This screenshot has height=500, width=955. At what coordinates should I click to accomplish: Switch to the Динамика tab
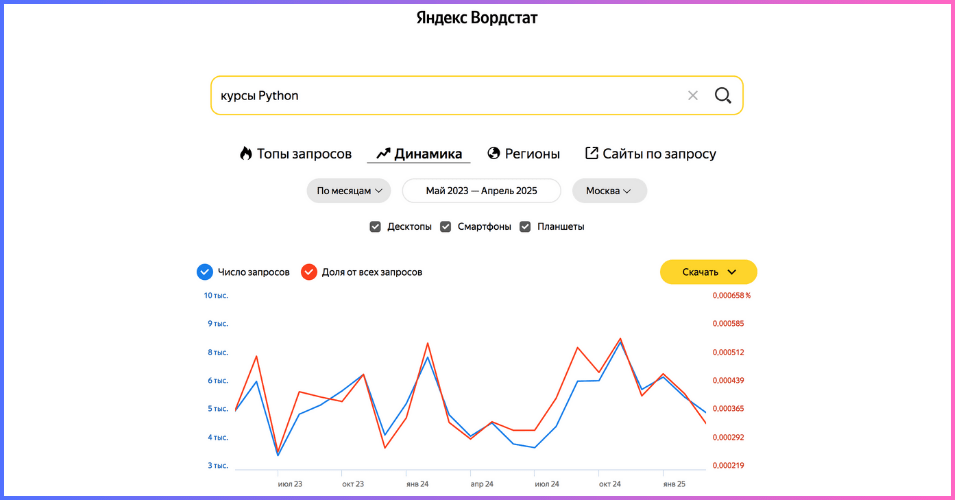[419, 153]
